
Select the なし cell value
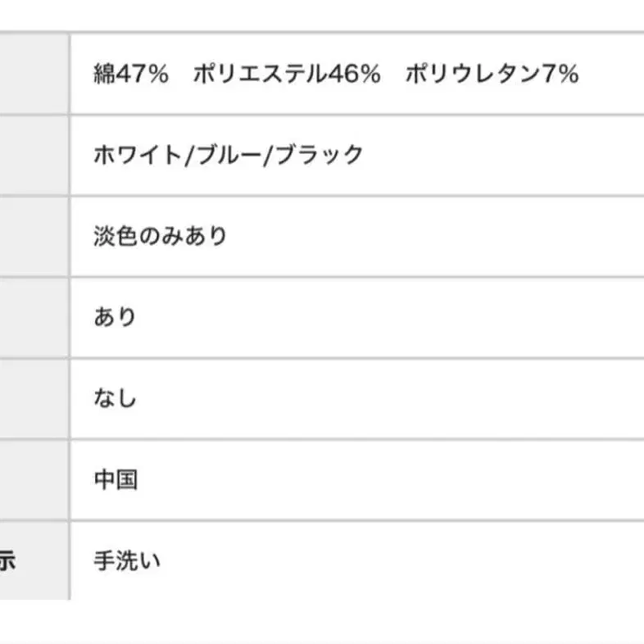115,398
